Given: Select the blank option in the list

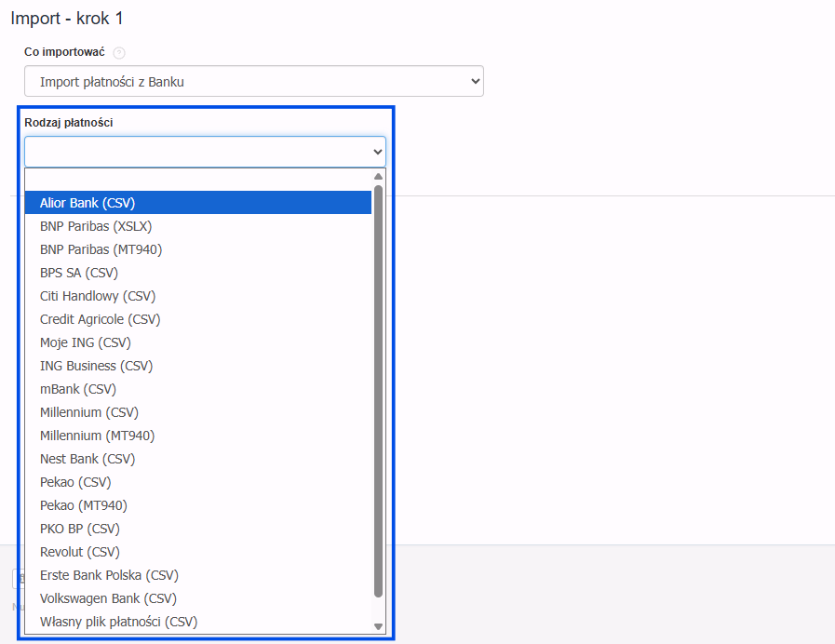Looking at the screenshot, I should tap(198, 180).
